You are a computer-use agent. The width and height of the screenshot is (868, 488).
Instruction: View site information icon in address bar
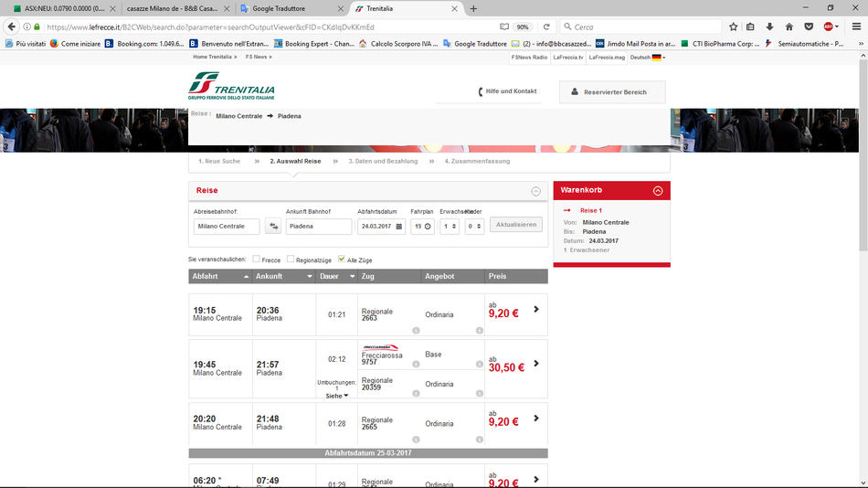click(26, 27)
